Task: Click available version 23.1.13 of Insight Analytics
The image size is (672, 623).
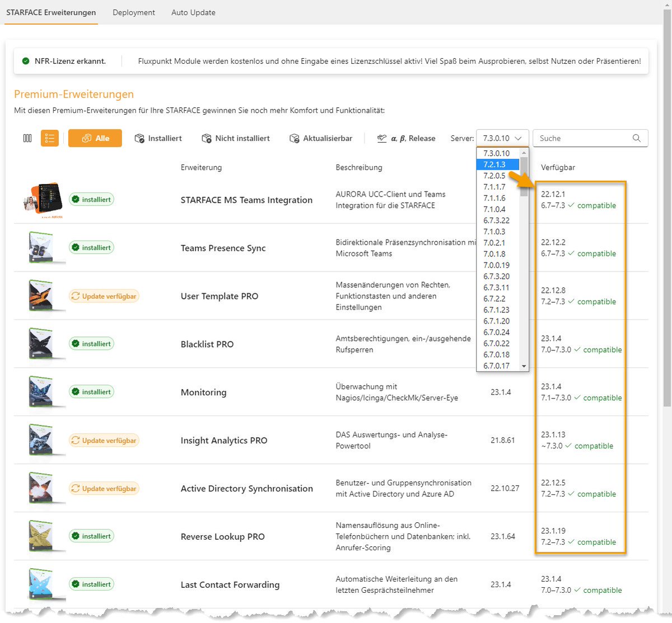Action: click(x=553, y=435)
